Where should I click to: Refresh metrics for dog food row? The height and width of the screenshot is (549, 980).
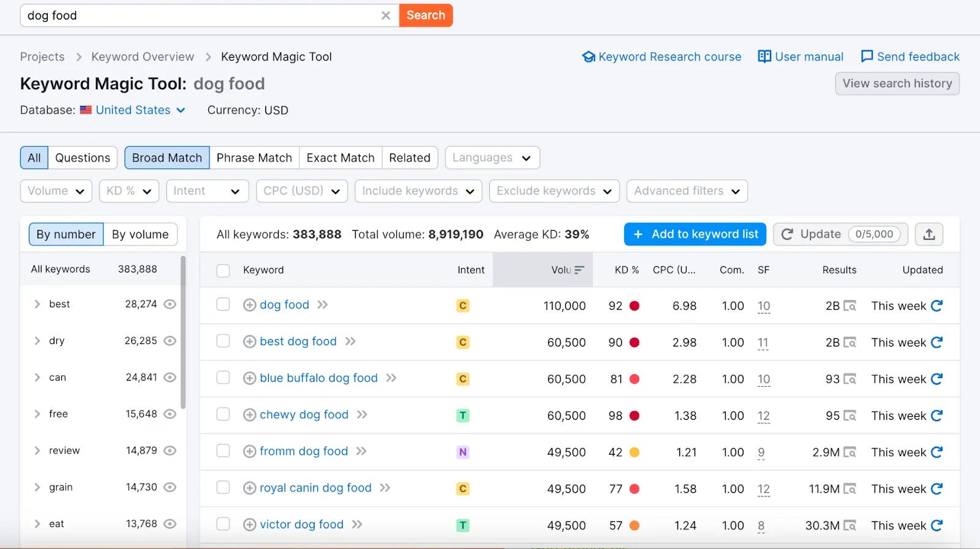pyautogui.click(x=937, y=305)
